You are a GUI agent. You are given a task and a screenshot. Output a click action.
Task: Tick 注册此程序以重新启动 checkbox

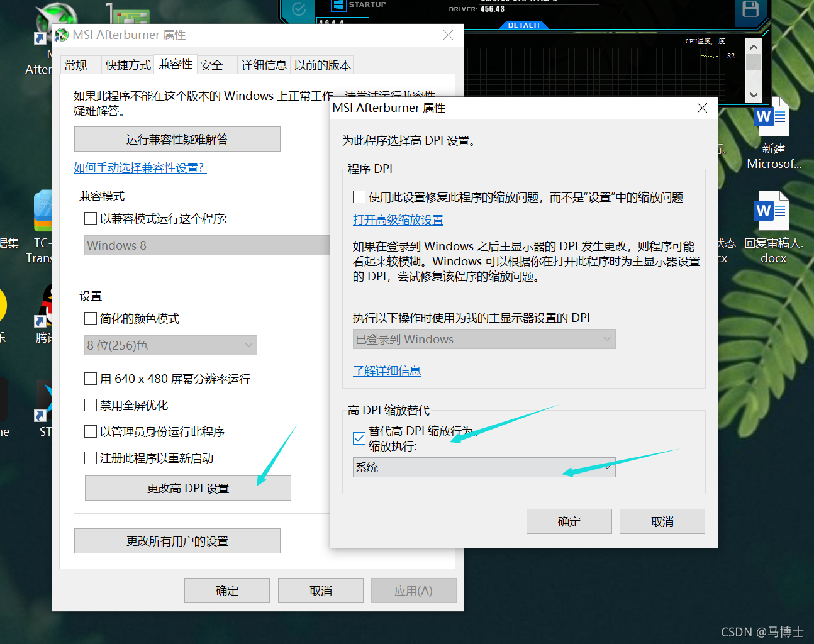tap(91, 458)
